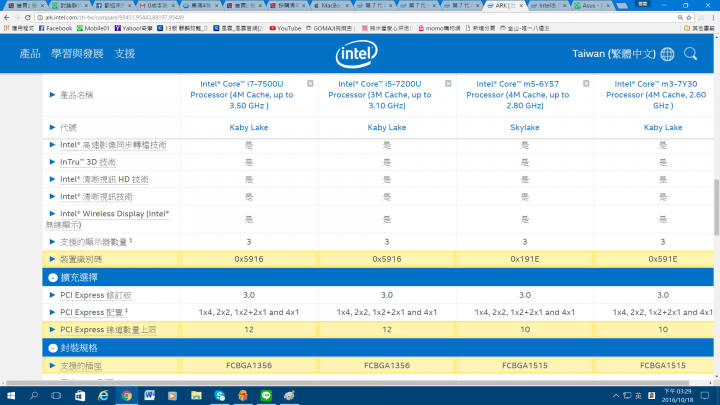
Task: Bookmark this page with the star icon
Action: [x=689, y=17]
